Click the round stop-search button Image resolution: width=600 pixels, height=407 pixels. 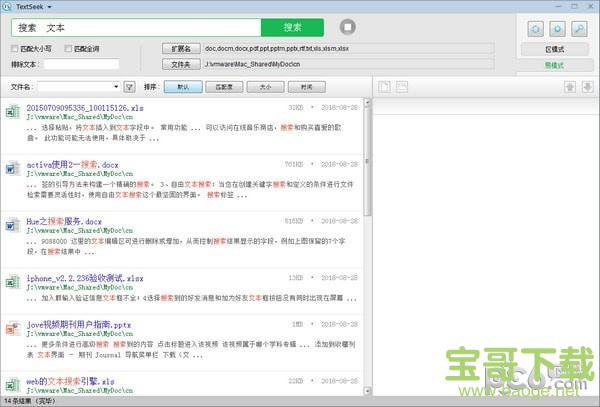(347, 27)
